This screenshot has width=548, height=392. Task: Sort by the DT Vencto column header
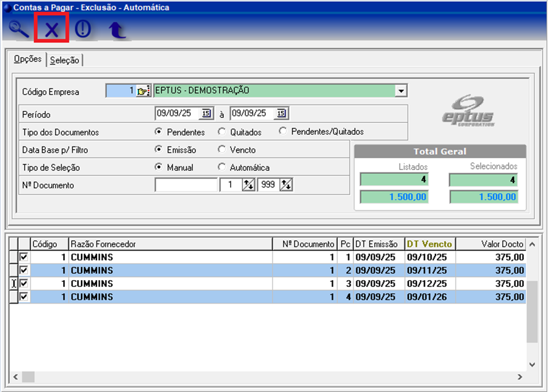coord(429,244)
